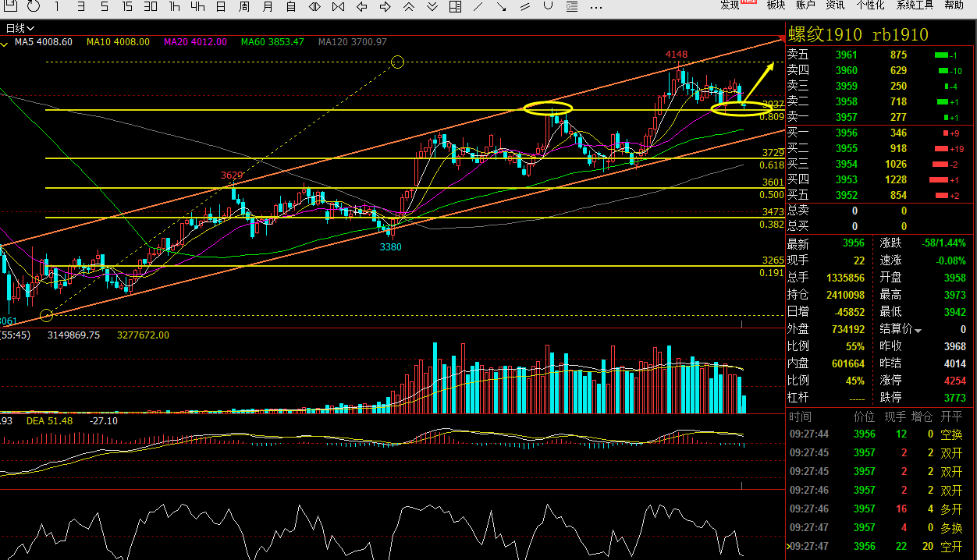Click the 涨停 value 4254
Viewport: 977px width, 560px height.
[955, 381]
